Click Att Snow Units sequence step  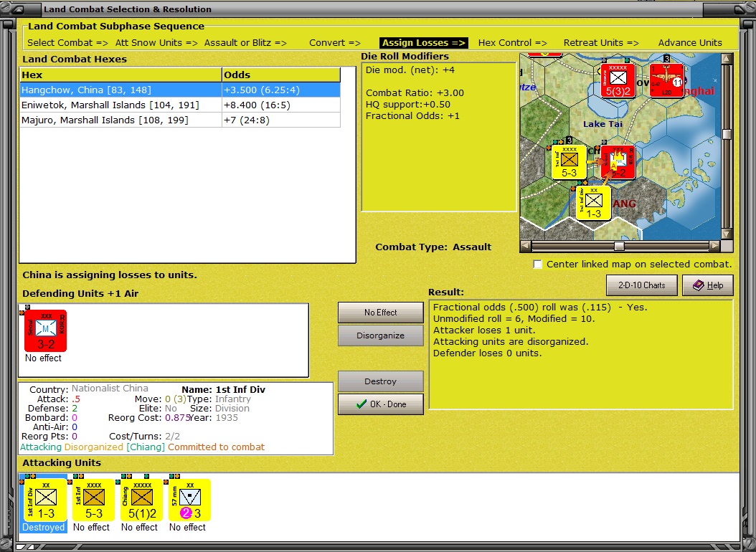(x=156, y=42)
